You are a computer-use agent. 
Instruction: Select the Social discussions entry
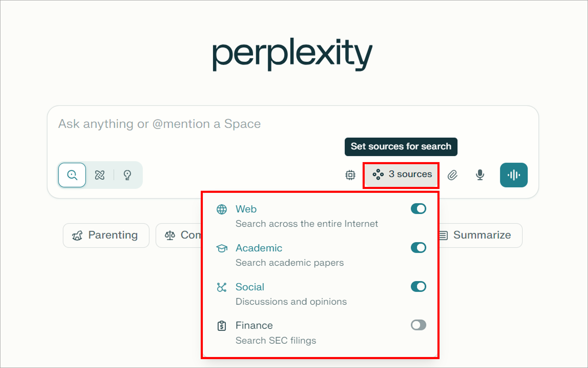(x=320, y=294)
